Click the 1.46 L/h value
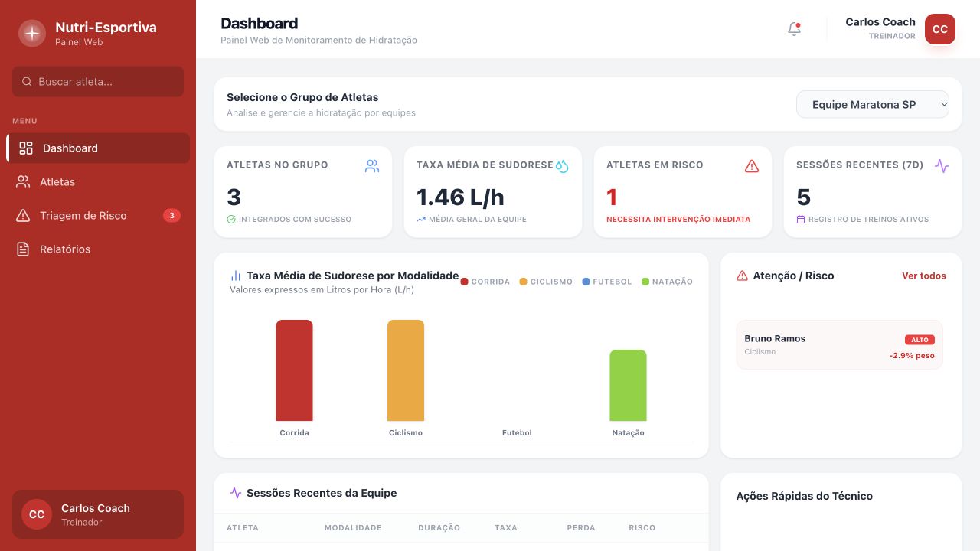Screen dimensions: 980x551 tap(460, 197)
